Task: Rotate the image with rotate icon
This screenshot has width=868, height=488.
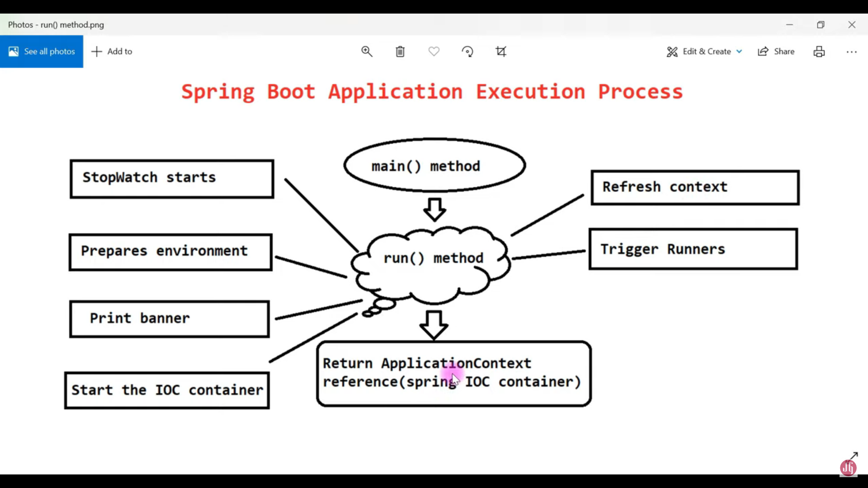Action: 467,52
